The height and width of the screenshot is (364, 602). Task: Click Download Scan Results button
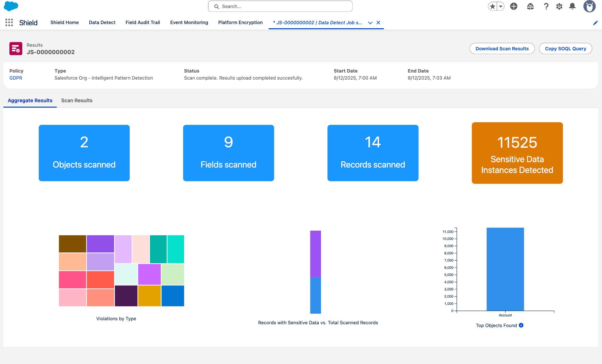[502, 49]
